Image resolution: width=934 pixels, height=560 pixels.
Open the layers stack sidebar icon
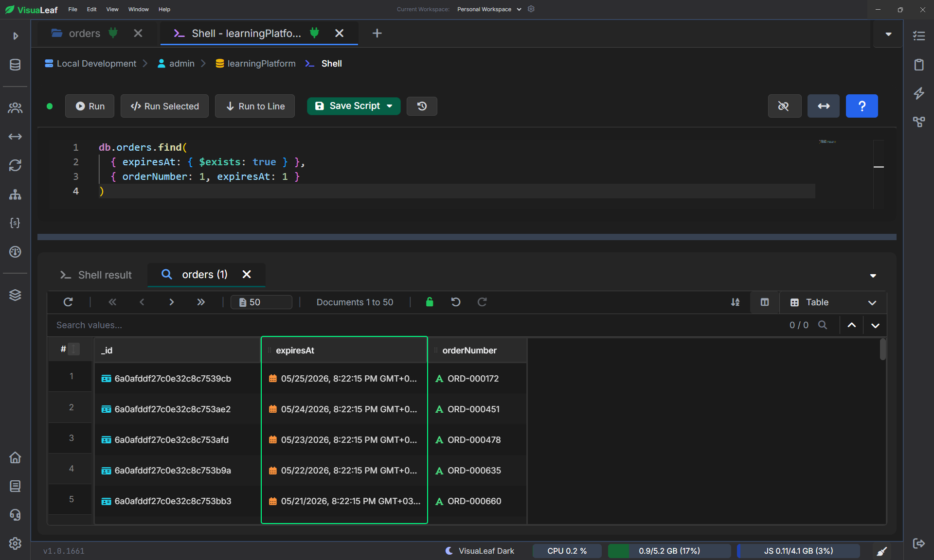tap(15, 295)
